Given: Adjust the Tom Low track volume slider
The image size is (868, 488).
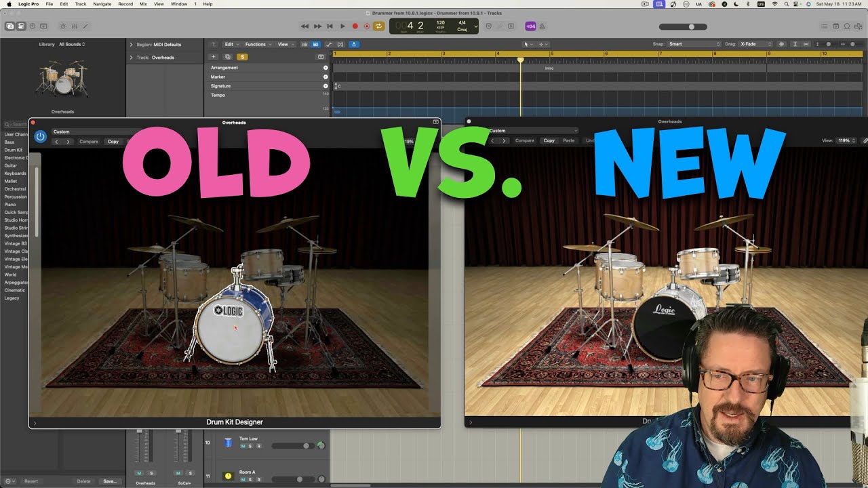Looking at the screenshot, I should [x=294, y=446].
